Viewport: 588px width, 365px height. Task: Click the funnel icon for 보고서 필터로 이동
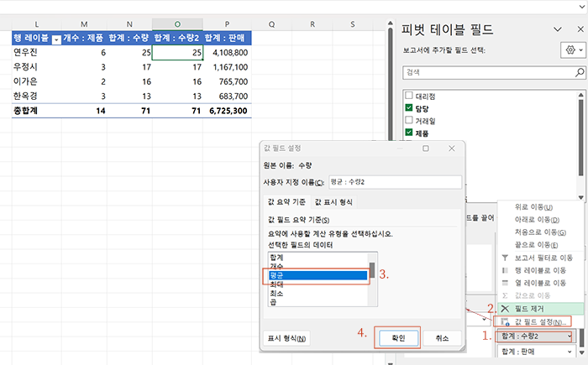pos(505,258)
